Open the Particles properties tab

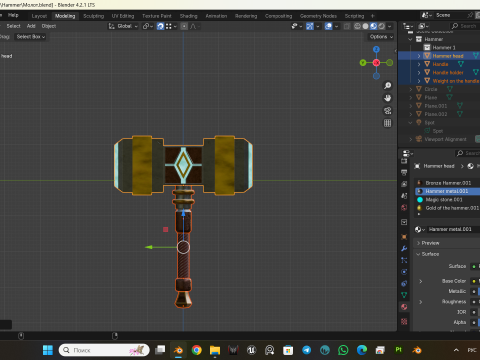pyautogui.click(x=404, y=260)
